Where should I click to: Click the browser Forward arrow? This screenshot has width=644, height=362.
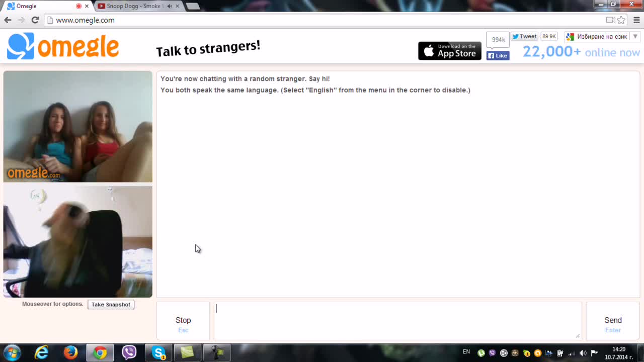[x=21, y=20]
